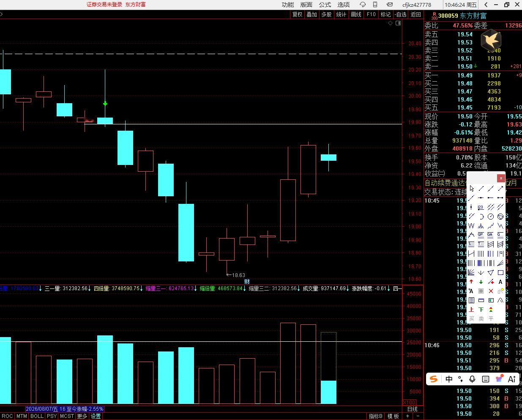This screenshot has width=522, height=420.
Task: Select the red 上 marker tool
Action: click(471, 310)
